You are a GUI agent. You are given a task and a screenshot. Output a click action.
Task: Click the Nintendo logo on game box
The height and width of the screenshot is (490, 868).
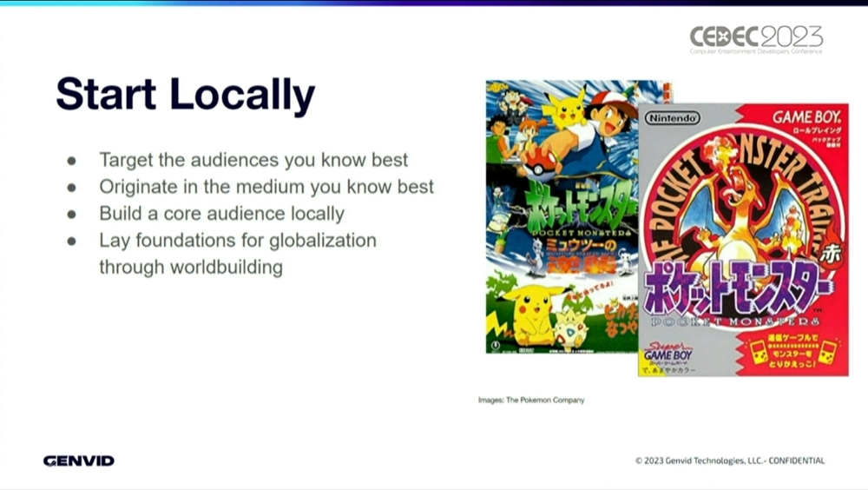click(x=673, y=118)
